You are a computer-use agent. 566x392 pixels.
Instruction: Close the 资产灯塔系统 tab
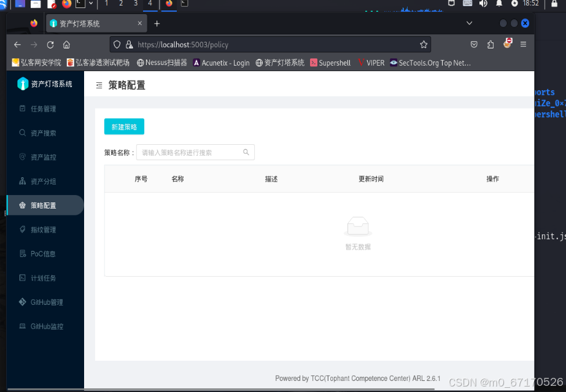coord(140,23)
